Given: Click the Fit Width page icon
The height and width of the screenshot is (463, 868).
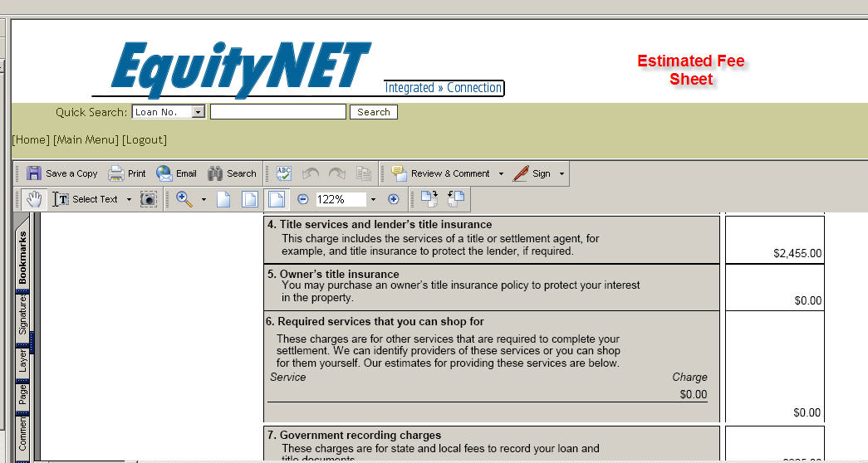Looking at the screenshot, I should [277, 199].
